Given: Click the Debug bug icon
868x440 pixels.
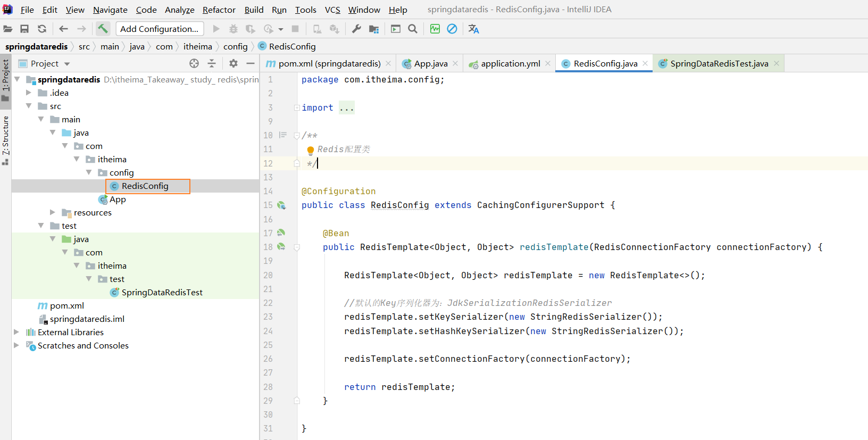Looking at the screenshot, I should (x=233, y=29).
